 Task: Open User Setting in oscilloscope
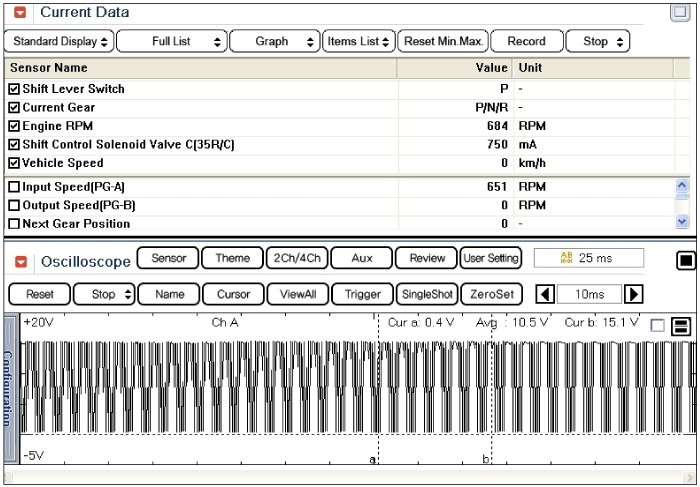click(x=491, y=258)
